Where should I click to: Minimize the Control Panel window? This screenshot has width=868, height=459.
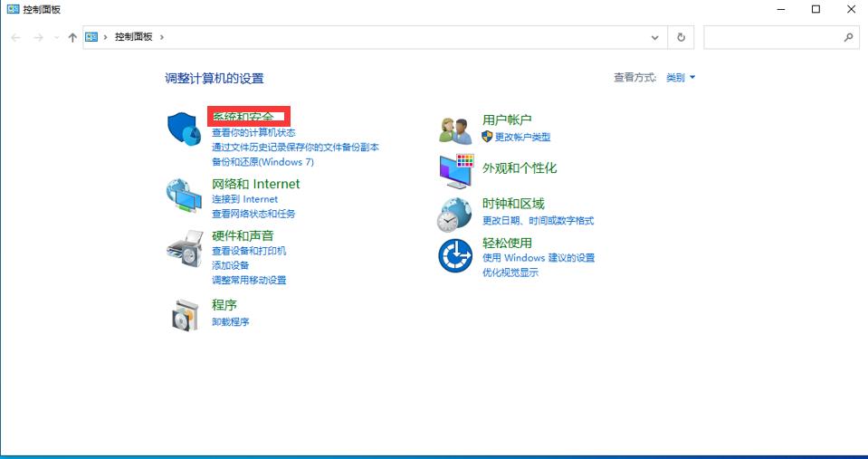pyautogui.click(x=781, y=9)
